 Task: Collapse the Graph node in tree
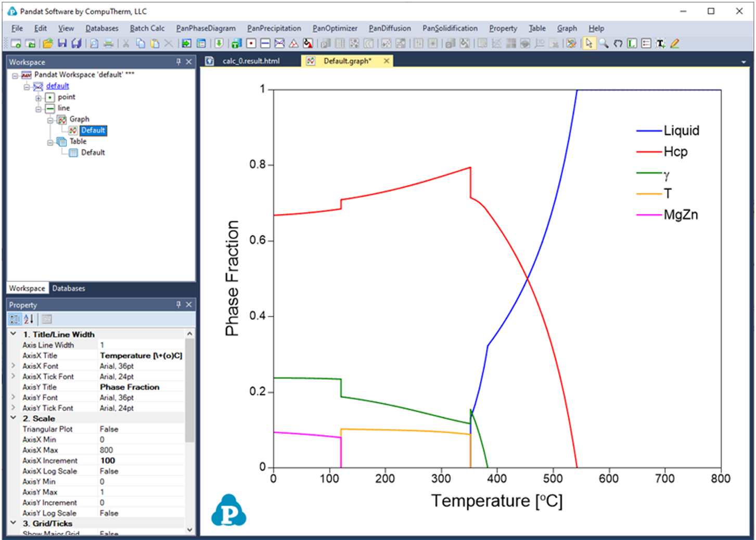(50, 120)
